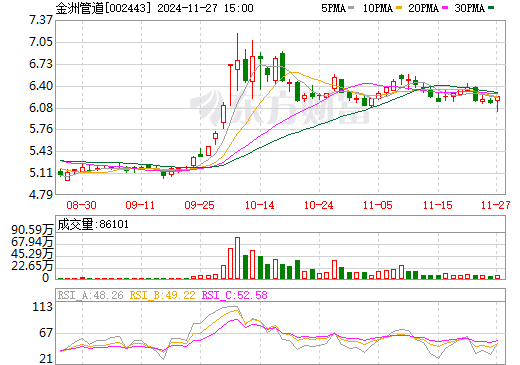Image resolution: width=520 pixels, height=365 pixels.
Task: Pick the orange 10PMA legend color dash
Action: [x=398, y=8]
